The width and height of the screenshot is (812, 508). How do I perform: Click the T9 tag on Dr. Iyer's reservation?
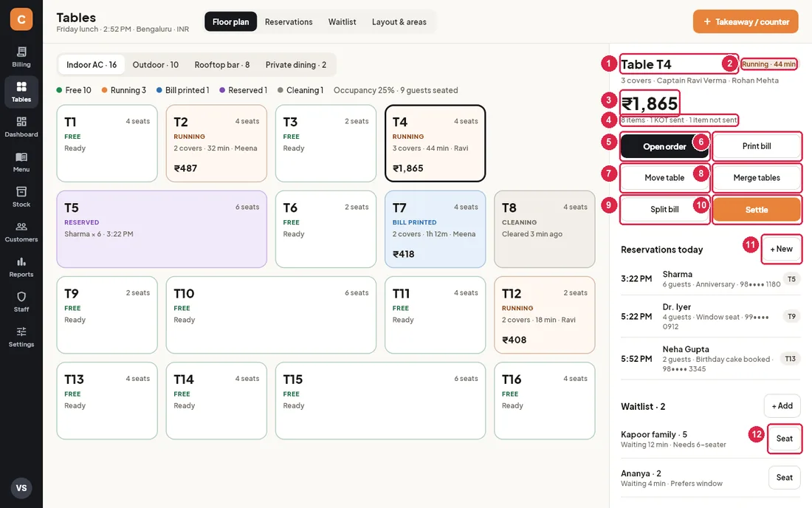pos(791,317)
